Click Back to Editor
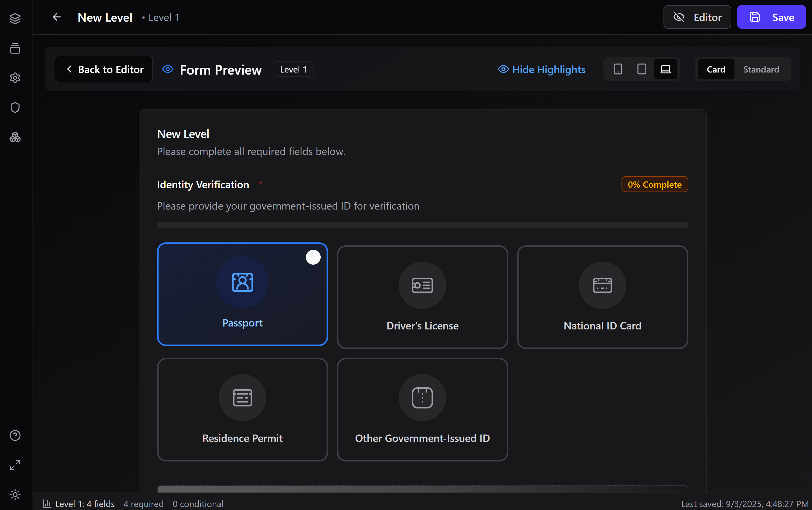 [103, 69]
